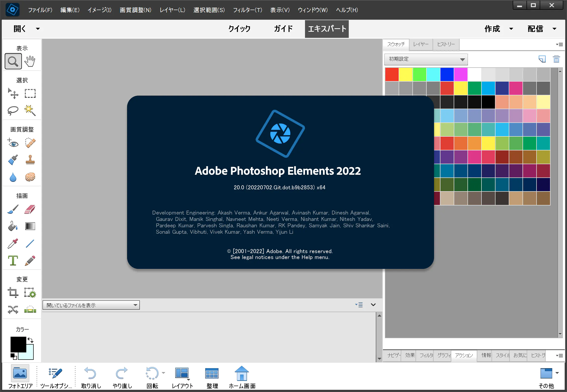Open the ヘルプ(H) menu
Image resolution: width=567 pixels, height=392 pixels.
tap(347, 10)
